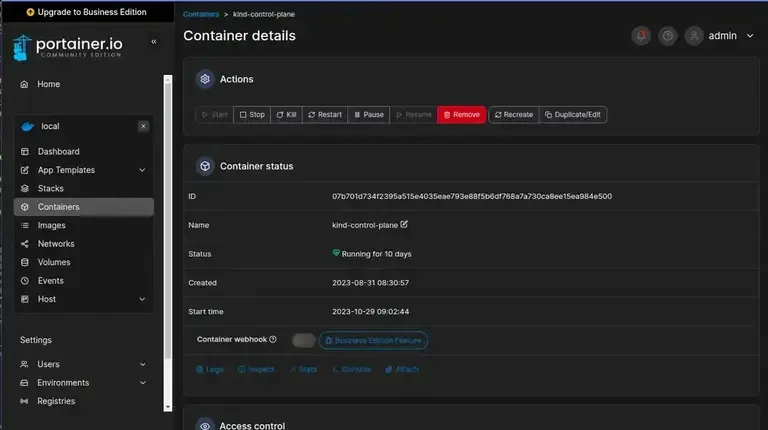Image resolution: width=768 pixels, height=430 pixels.
Task: Click the sidebar scrollbar down arrow
Action: [168, 407]
